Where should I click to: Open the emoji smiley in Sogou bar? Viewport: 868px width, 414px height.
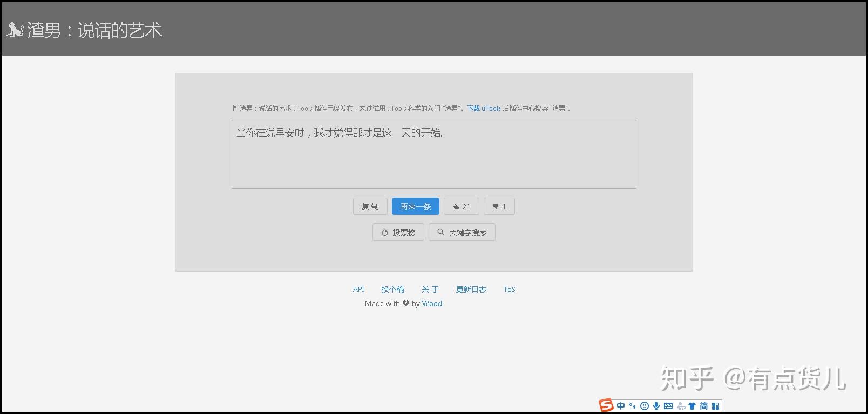(x=644, y=406)
